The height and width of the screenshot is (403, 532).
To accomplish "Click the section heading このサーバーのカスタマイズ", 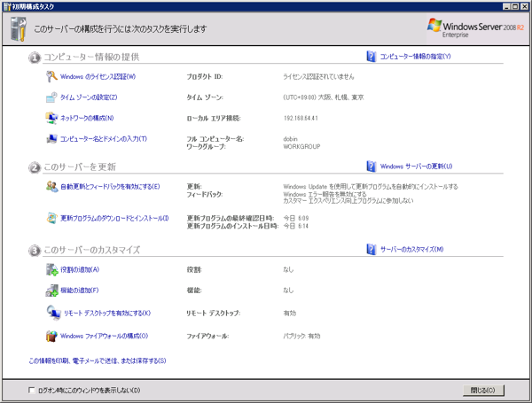I will (x=92, y=250).
